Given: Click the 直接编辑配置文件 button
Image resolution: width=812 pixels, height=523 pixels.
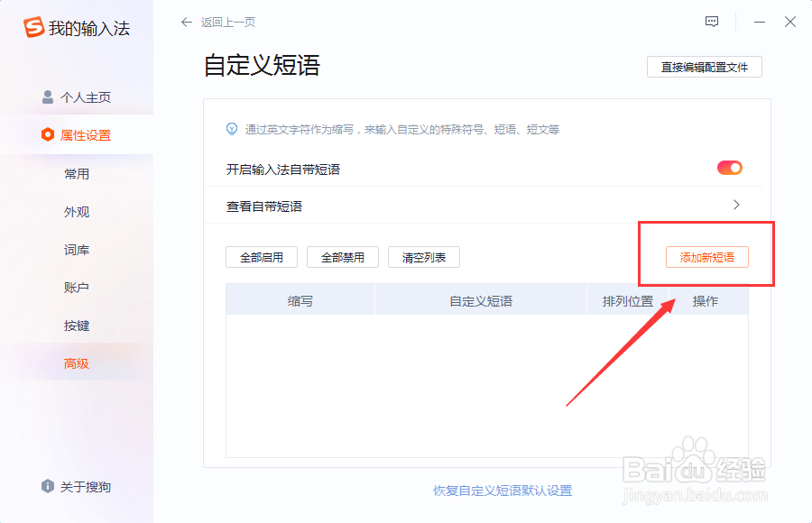Looking at the screenshot, I should point(704,67).
